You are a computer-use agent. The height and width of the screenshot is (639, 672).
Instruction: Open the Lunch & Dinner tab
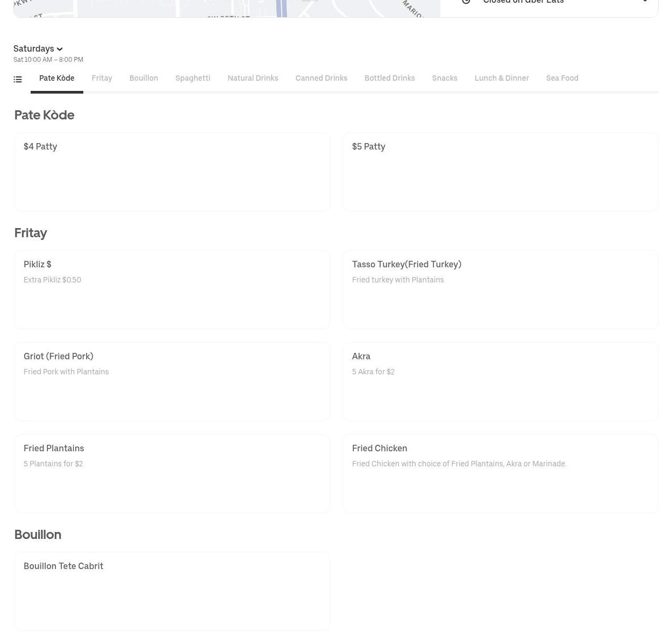click(502, 78)
